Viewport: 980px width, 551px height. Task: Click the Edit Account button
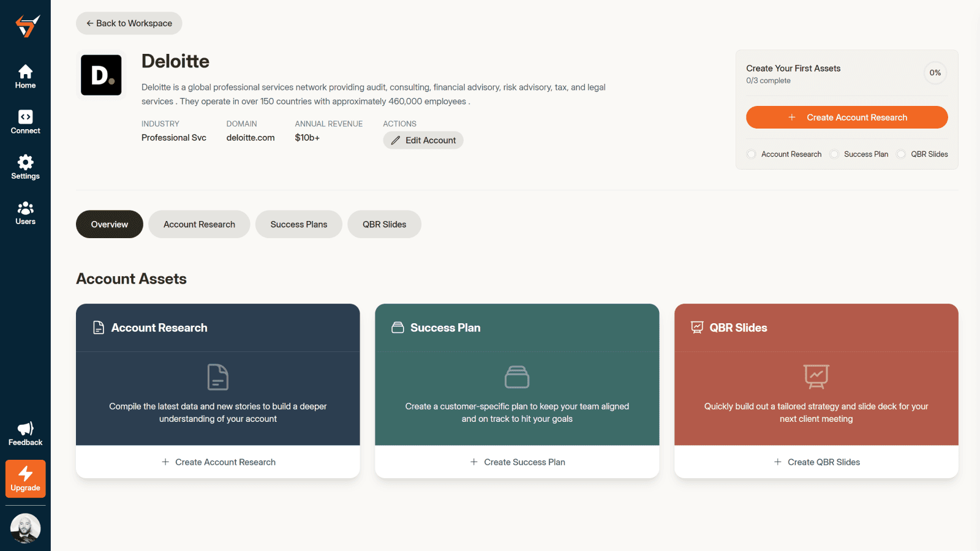point(423,140)
